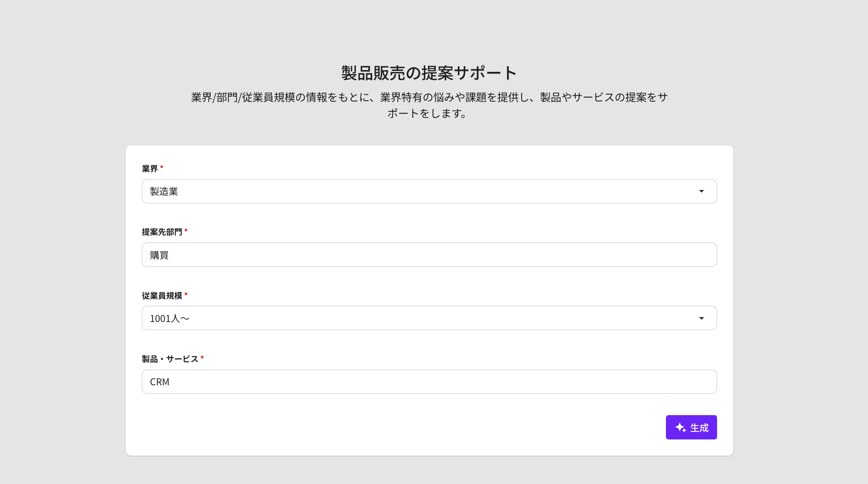Focus the 製品・サービス text input

coord(428,382)
